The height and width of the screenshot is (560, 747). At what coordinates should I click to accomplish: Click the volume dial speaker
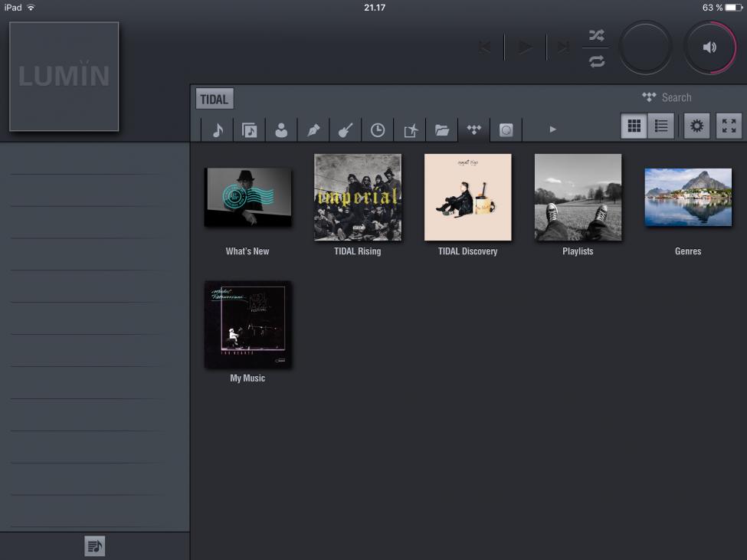coord(709,47)
